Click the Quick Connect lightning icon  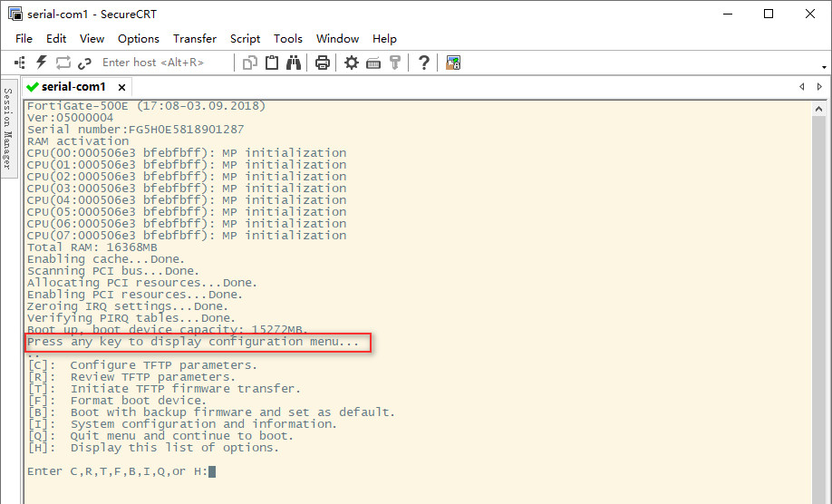[42, 63]
